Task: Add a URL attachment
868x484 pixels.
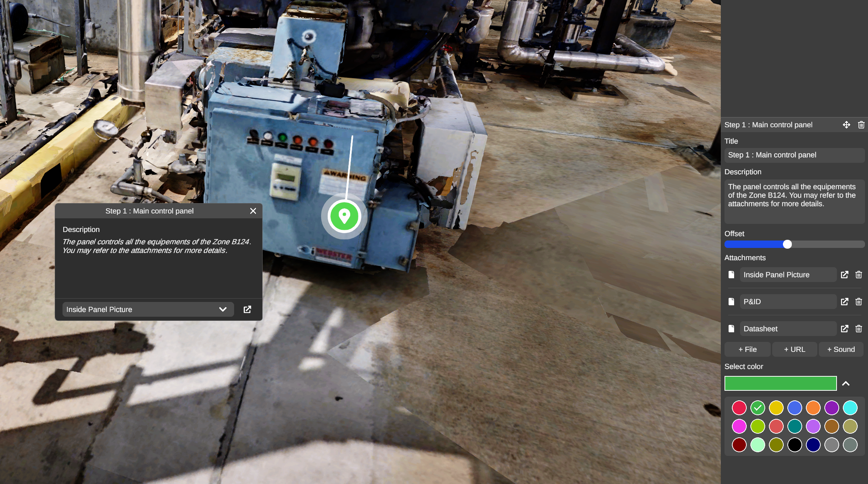Action: tap(794, 349)
